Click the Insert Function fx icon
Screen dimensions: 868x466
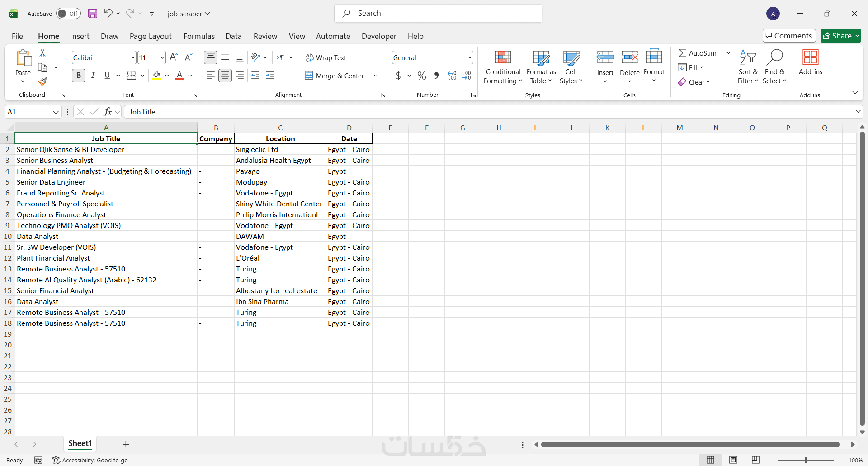(x=108, y=112)
